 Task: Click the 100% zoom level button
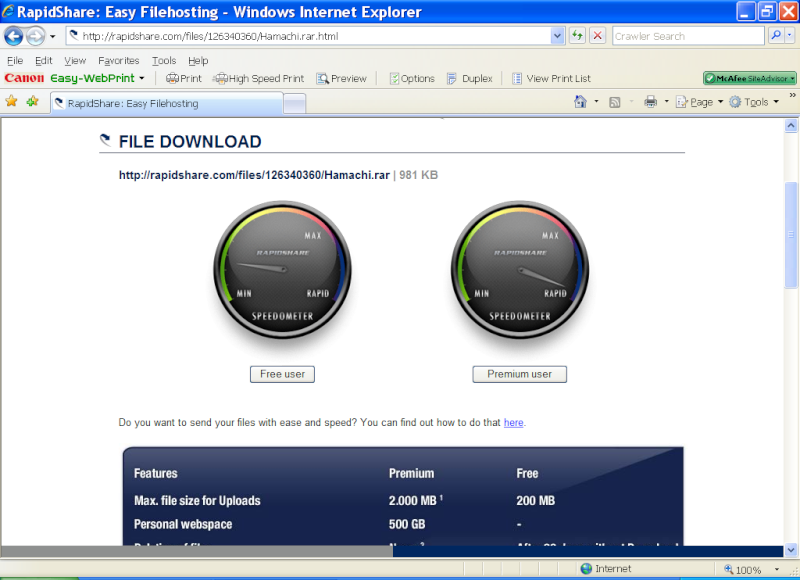pos(742,569)
